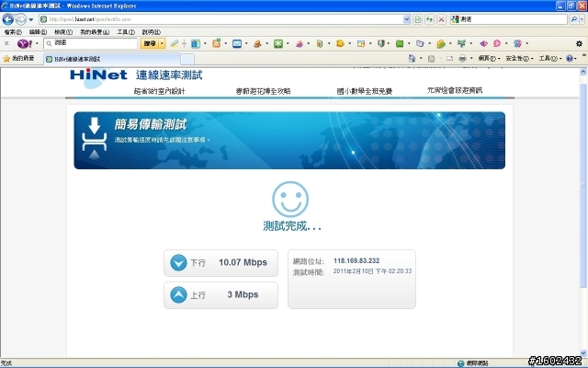Open the 我的最愛 star favorites button
The image size is (588, 368).
tap(18, 59)
